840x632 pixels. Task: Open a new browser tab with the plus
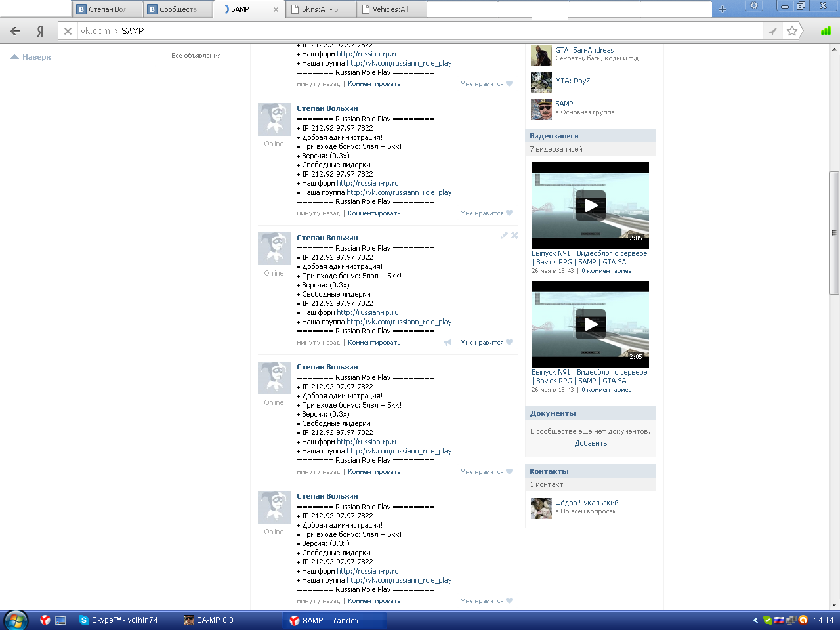click(x=722, y=9)
